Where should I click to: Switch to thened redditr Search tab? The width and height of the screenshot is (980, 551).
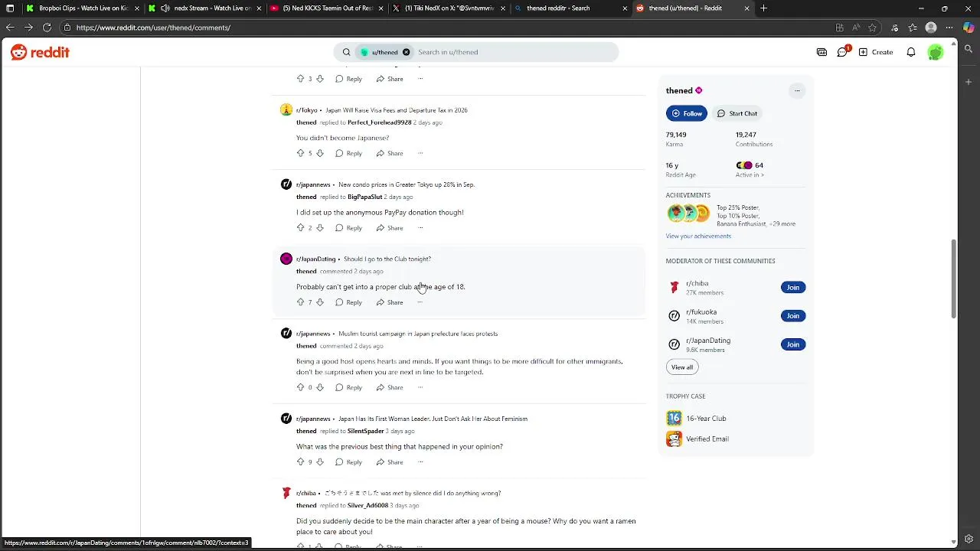570,8
